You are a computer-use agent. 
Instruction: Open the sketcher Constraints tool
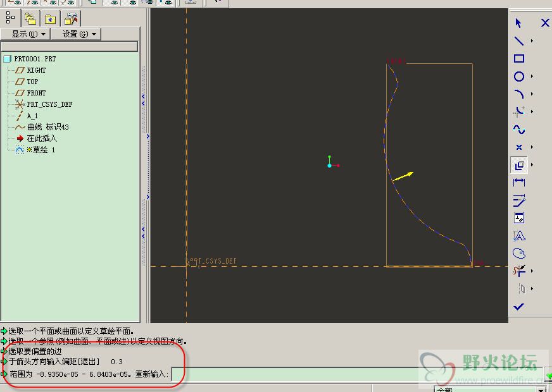tap(519, 217)
